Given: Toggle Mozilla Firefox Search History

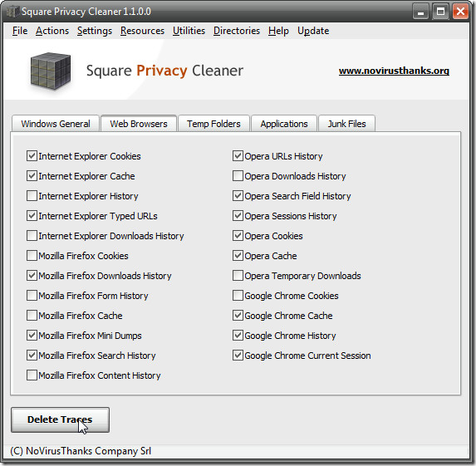Looking at the screenshot, I should pos(32,356).
